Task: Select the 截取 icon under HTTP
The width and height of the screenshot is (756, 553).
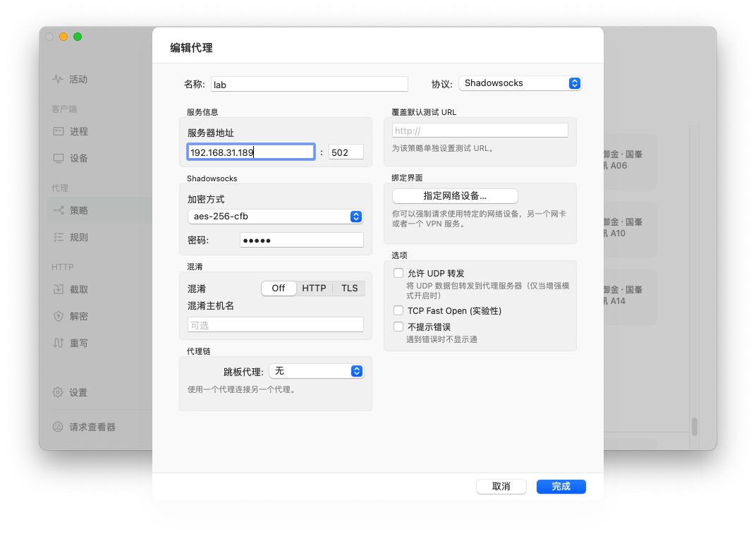Action: (71, 289)
